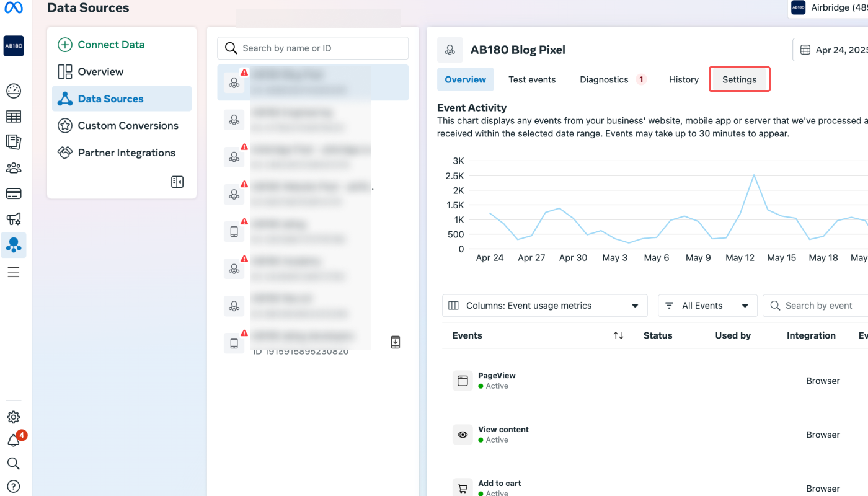Open Custom Conversions
868x496 pixels.
point(118,126)
